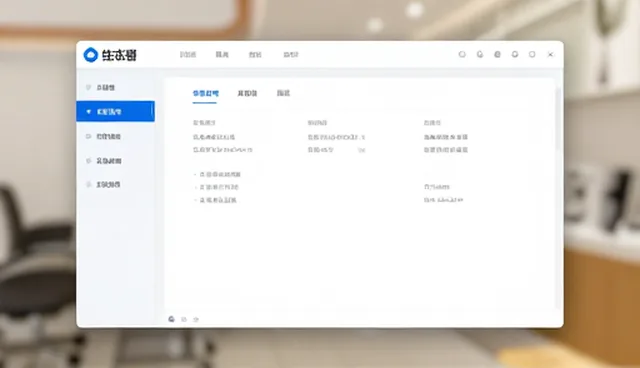The image size is (640, 368).
Task: Click the third title bar icon with inner circle
Action: pyautogui.click(x=498, y=54)
